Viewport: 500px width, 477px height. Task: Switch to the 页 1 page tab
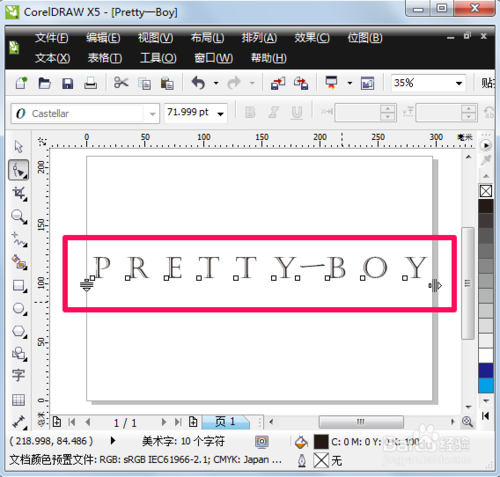225,422
